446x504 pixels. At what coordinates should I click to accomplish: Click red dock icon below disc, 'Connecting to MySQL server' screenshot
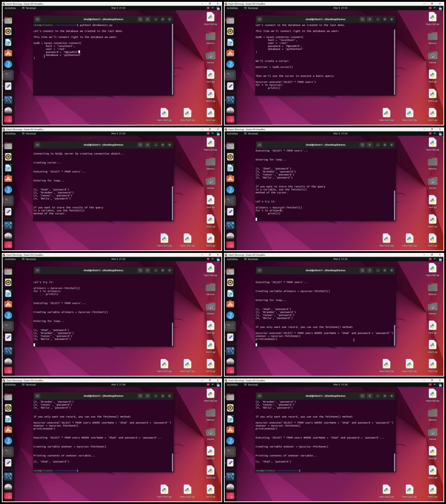8,245
